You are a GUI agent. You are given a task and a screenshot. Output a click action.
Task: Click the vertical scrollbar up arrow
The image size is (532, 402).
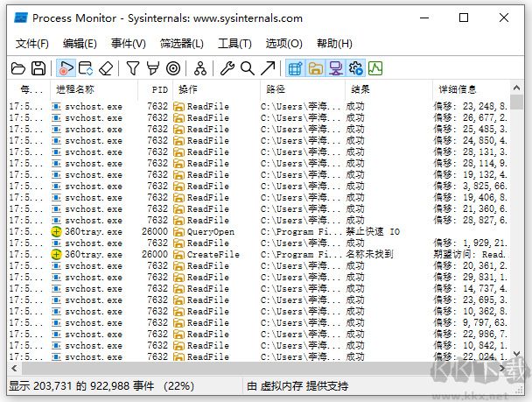click(x=517, y=88)
